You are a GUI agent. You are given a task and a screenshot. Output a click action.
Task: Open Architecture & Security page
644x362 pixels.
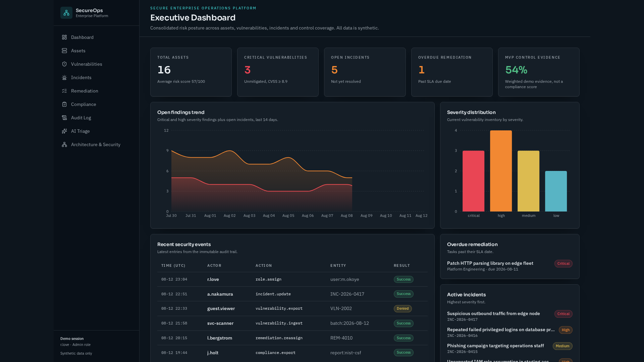coord(96,144)
